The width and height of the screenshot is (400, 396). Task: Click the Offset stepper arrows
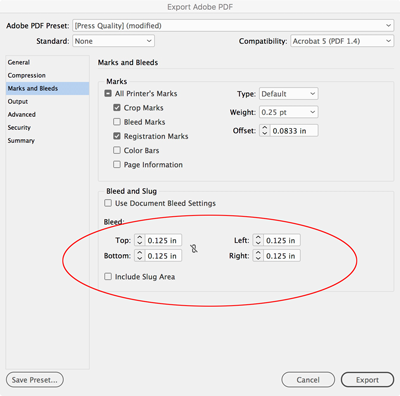265,131
